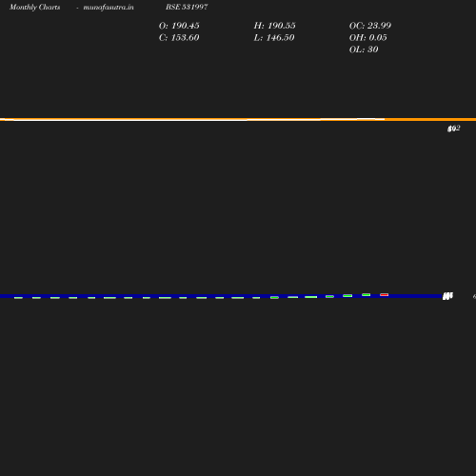Click the 'Monthly Charts' title text
The height and width of the screenshot is (476, 476).
pos(35,7)
